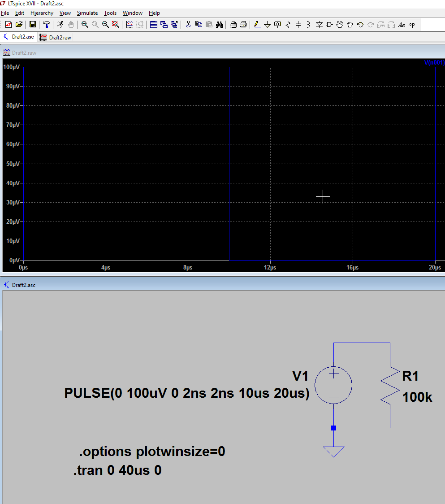Click the V(n001) trace label

coord(434,62)
